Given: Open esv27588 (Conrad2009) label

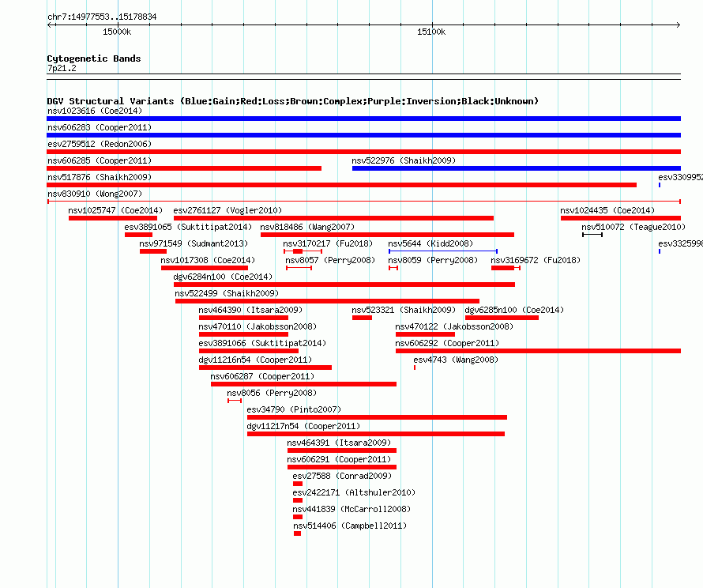Looking at the screenshot, I should (x=342, y=476).
